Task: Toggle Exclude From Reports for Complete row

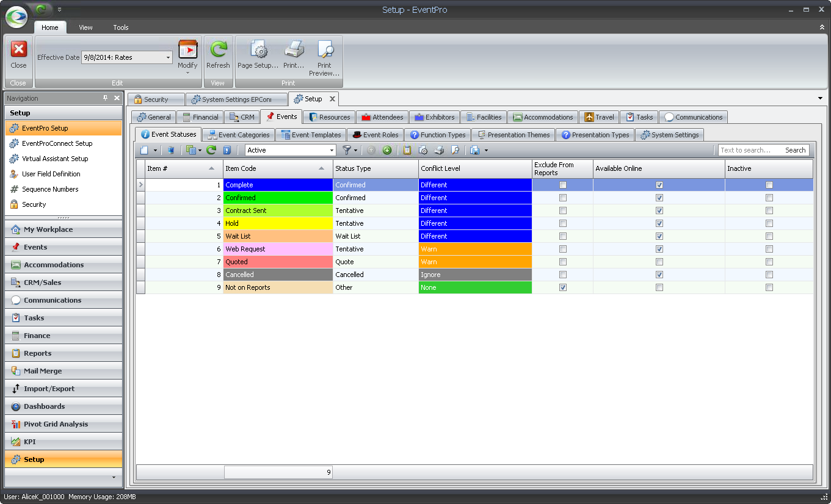Action: pos(563,185)
